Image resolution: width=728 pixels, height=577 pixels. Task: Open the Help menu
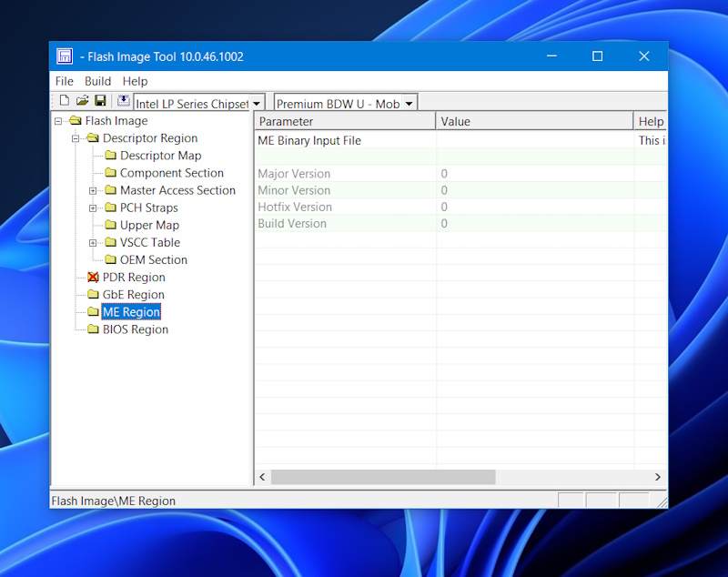click(x=135, y=81)
